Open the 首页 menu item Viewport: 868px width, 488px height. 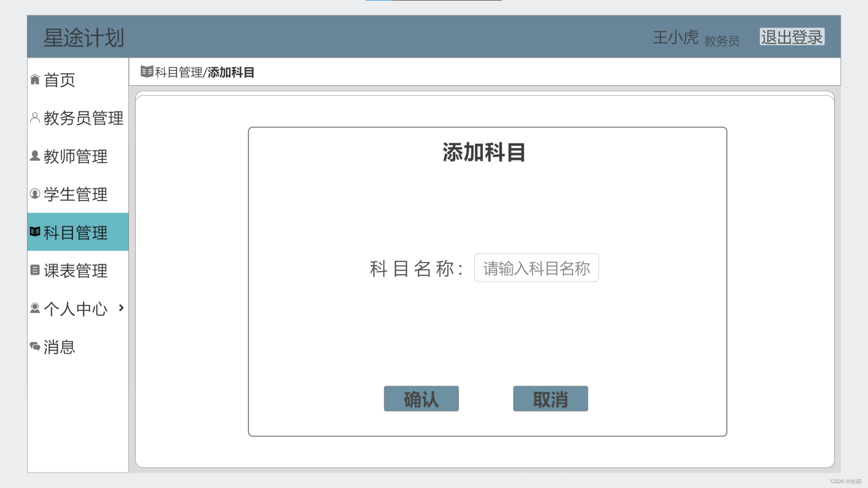60,80
